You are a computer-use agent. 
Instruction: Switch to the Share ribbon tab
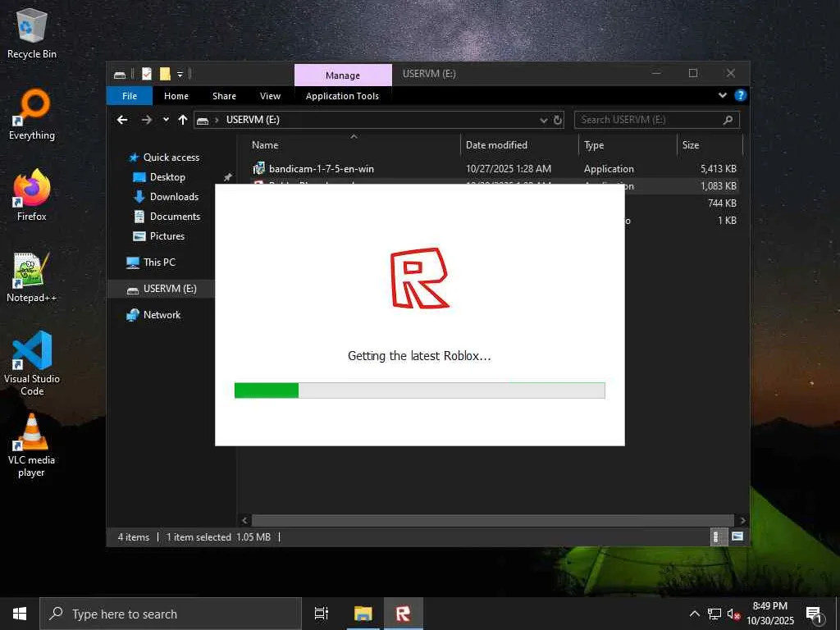[224, 96]
